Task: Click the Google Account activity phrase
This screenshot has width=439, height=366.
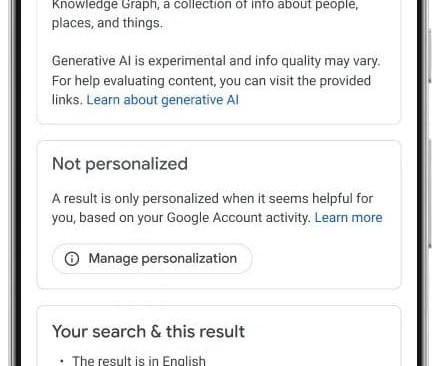Action: click(x=239, y=218)
